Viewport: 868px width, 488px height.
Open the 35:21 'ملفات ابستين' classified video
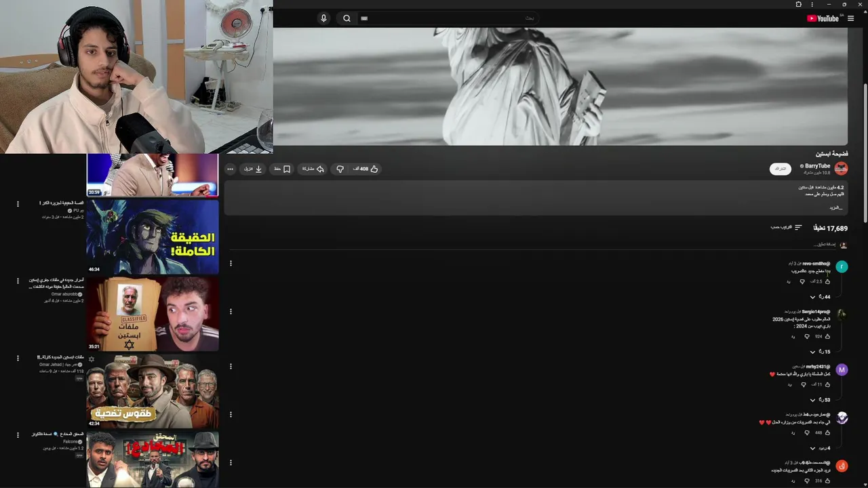tap(153, 314)
